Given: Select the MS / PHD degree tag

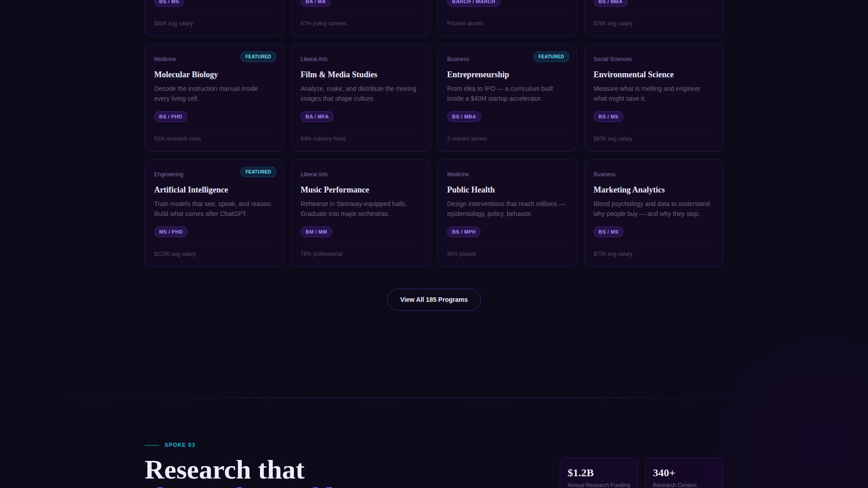Looking at the screenshot, I should (171, 232).
